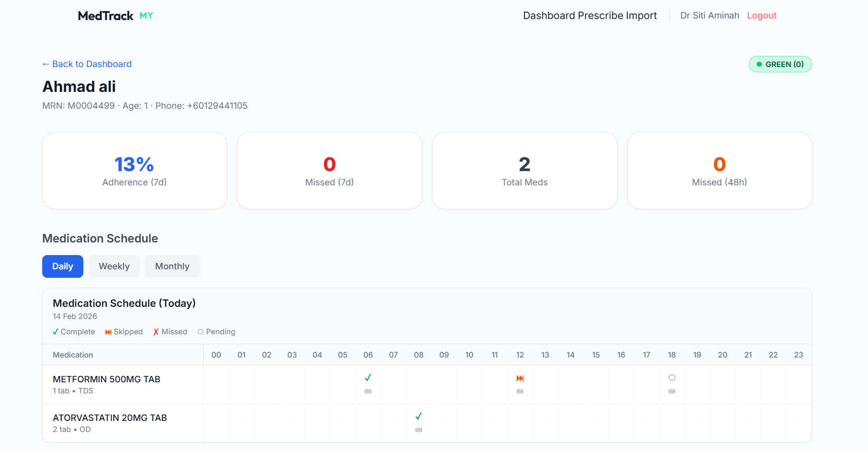Click the Missed legend X icon
The image size is (868, 451).
click(156, 332)
